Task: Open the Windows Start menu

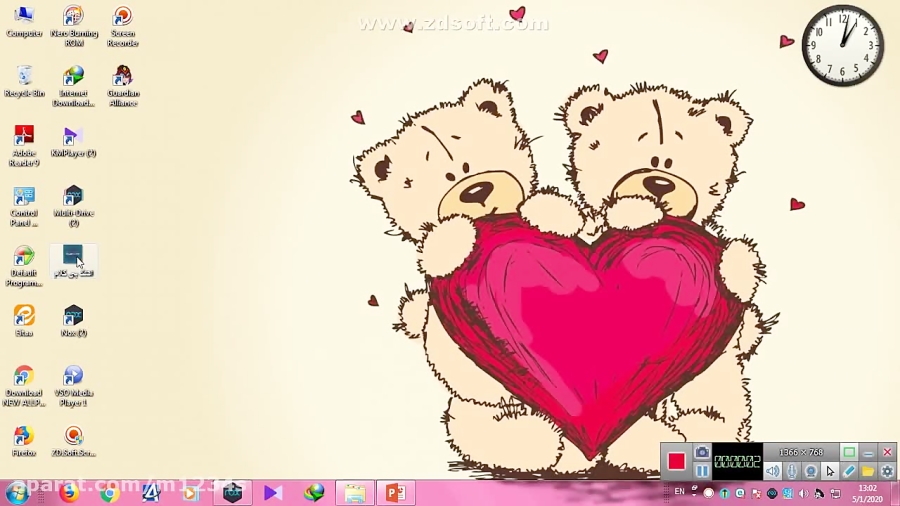Action: pos(16,493)
